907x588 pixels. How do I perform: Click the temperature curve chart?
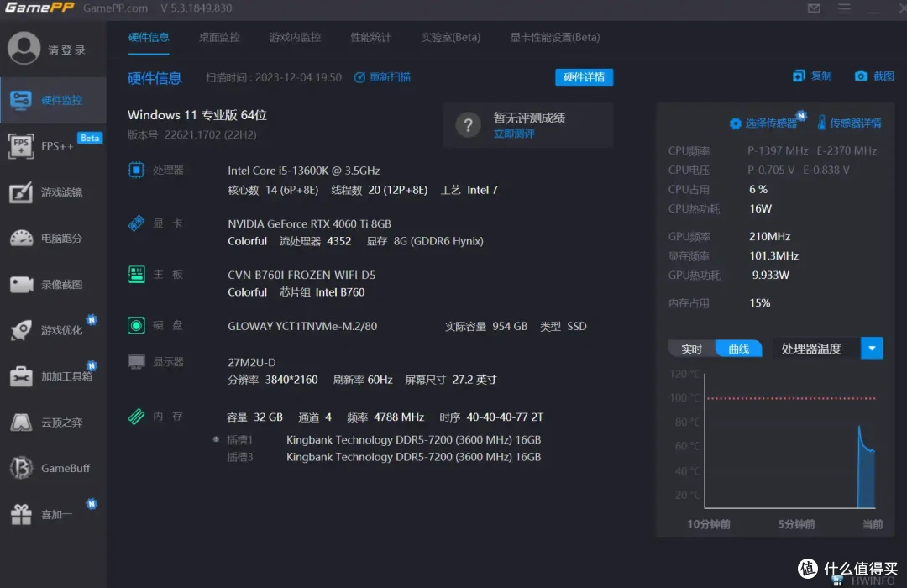pos(789,441)
